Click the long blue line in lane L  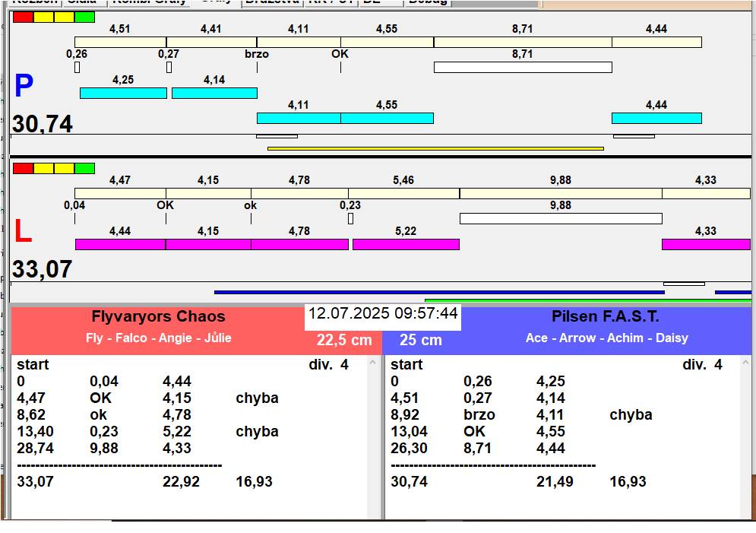[439, 292]
